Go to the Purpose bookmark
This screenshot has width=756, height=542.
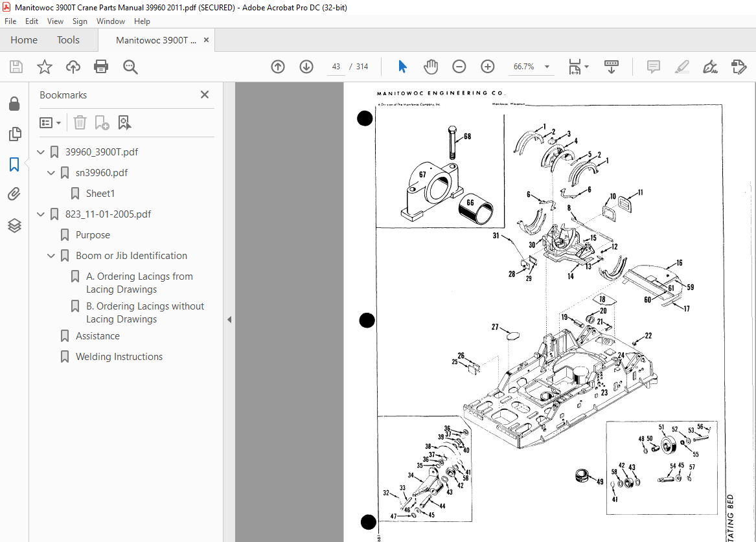coord(93,234)
